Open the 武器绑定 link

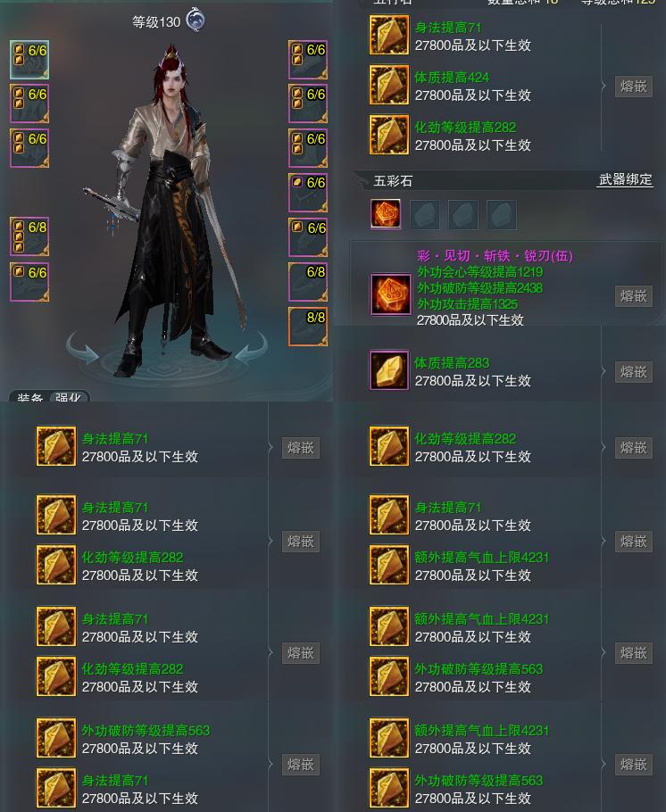pos(625,179)
